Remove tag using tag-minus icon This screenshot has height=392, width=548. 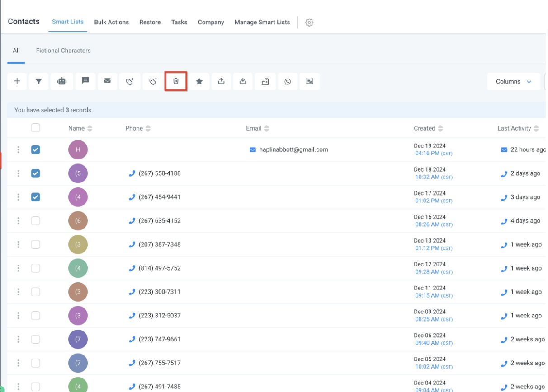153,81
